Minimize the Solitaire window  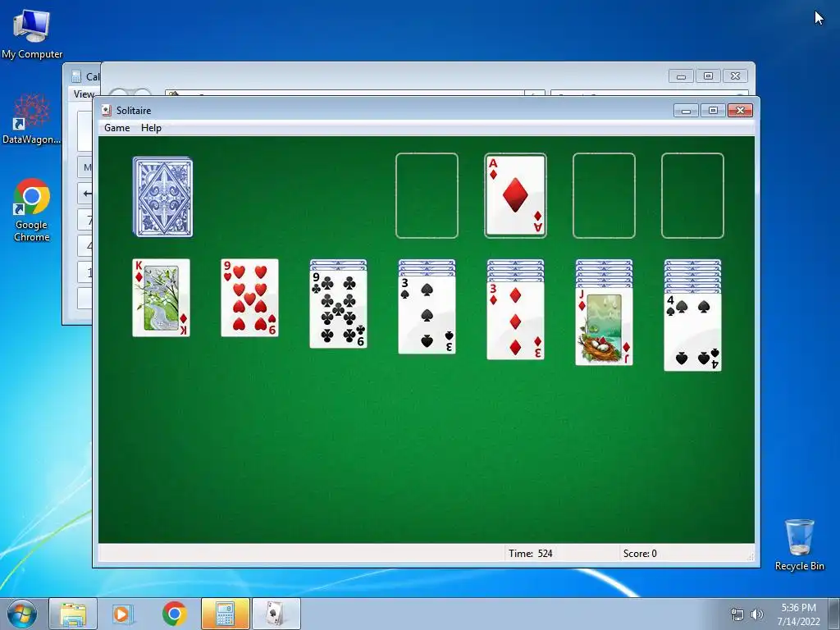click(x=686, y=111)
